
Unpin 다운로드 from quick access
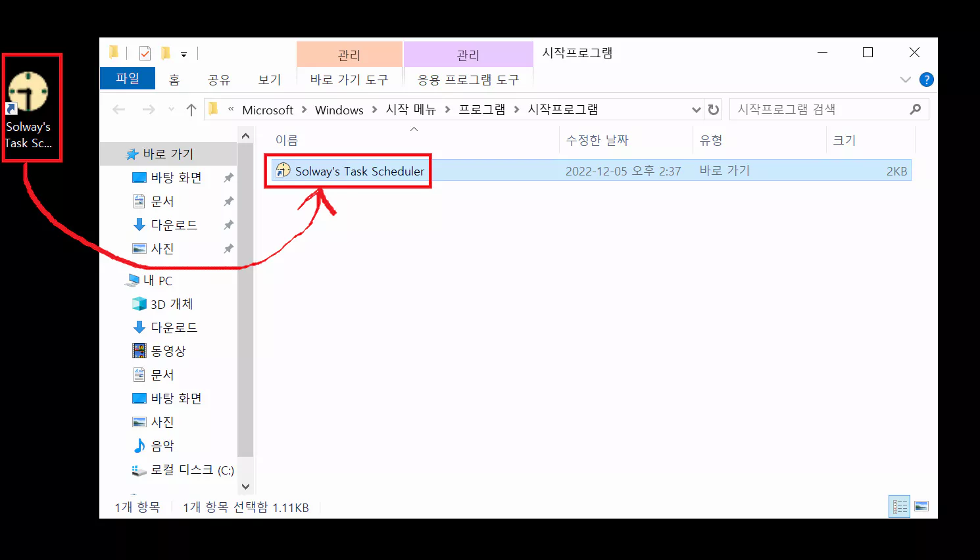228,225
